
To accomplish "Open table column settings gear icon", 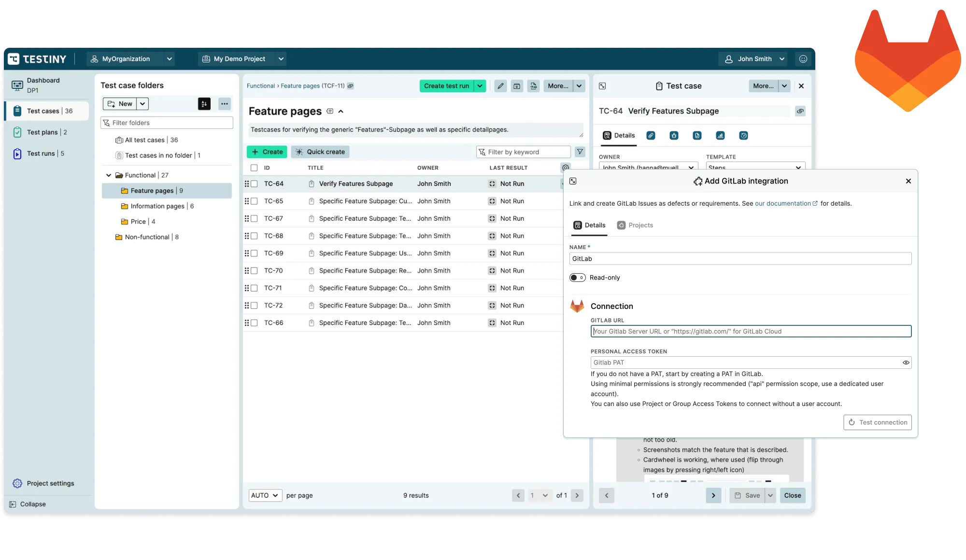I will click(565, 168).
